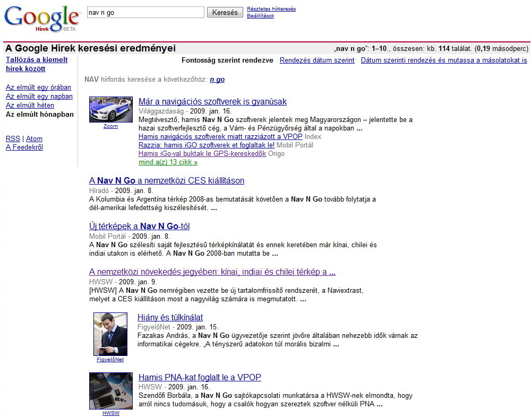Click 'Fontosság szerint rendezve' sort label
532x418 pixels.
click(x=227, y=60)
